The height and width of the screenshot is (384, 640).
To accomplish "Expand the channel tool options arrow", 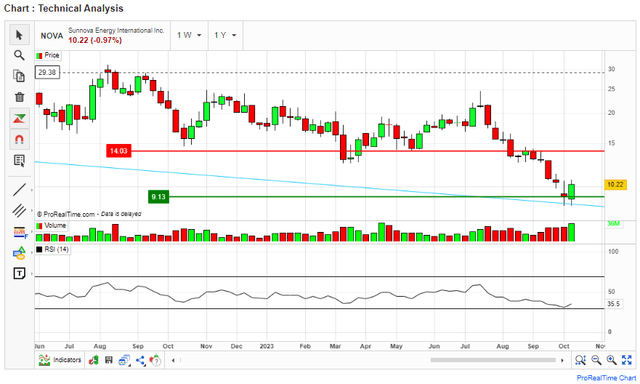I will (x=32, y=211).
